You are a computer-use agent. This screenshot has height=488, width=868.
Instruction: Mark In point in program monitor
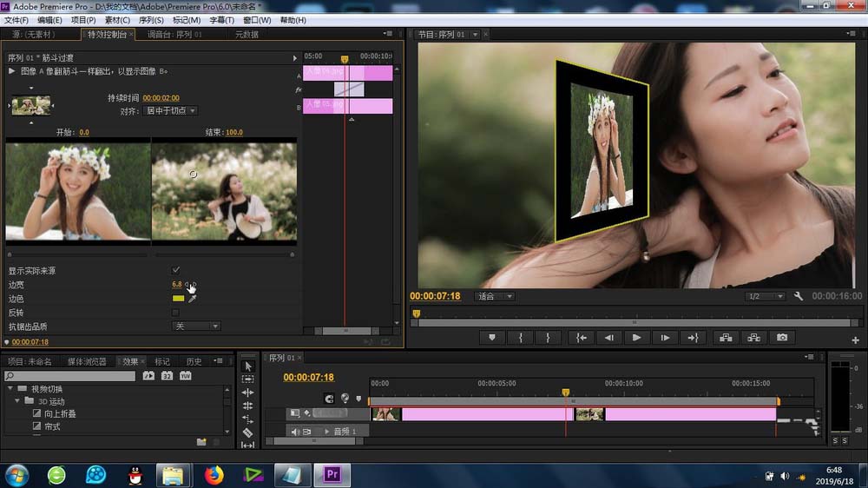pyautogui.click(x=520, y=337)
